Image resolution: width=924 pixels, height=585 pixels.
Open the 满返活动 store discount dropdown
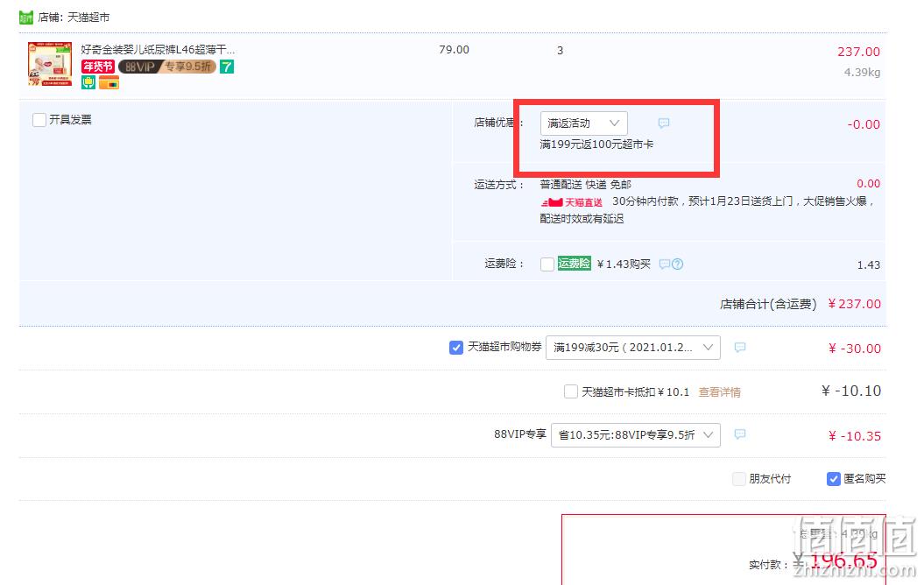coord(583,123)
